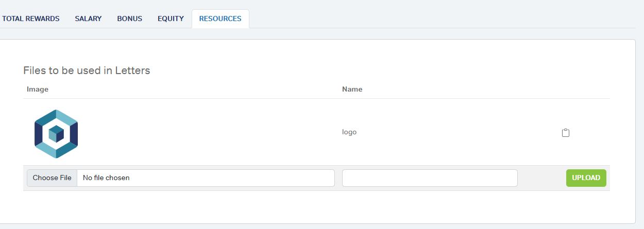
Task: Open the Total Rewards tab
Action: click(31, 19)
